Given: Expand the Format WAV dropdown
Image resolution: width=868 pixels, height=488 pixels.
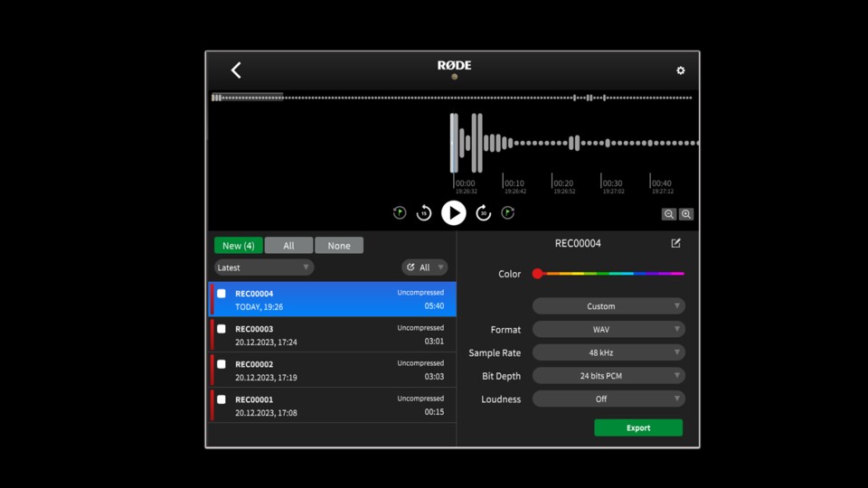Looking at the screenshot, I should click(x=609, y=330).
